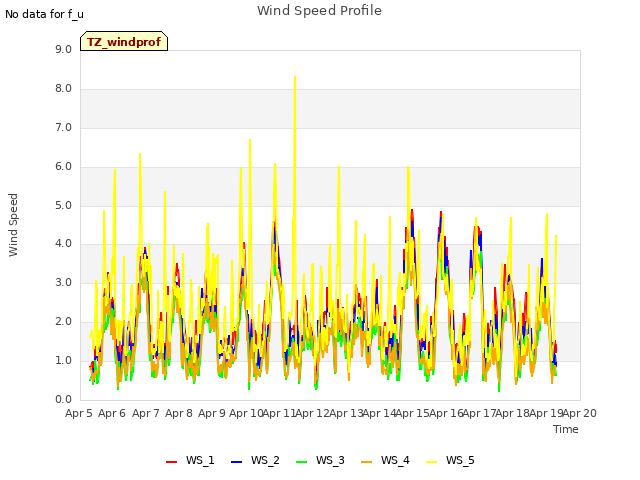Click the yellow WS_5 legend color swatch

431,462
